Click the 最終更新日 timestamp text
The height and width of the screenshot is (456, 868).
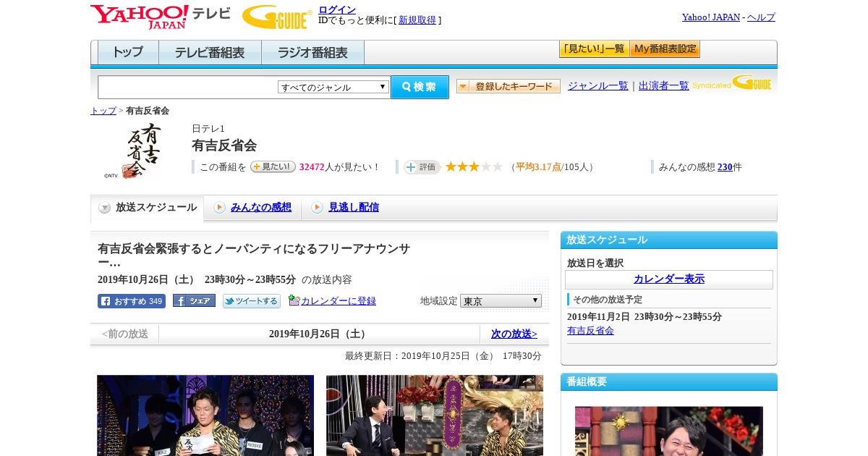443,356
